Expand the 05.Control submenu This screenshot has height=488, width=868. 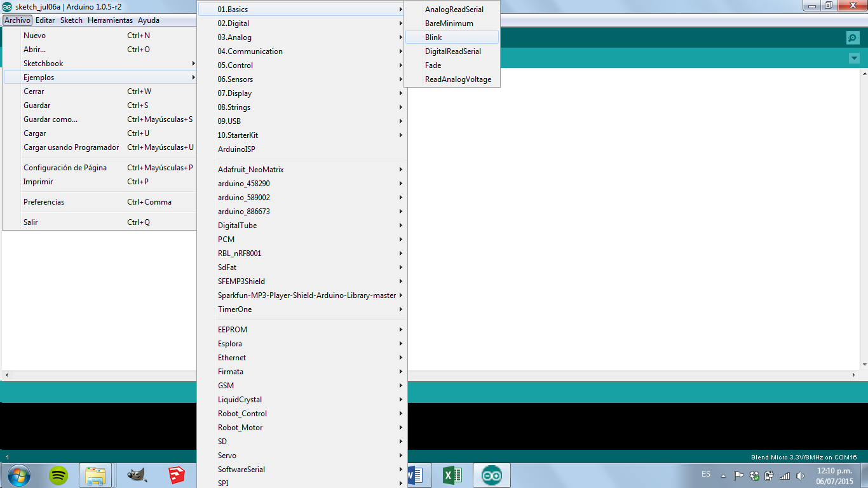(302, 65)
